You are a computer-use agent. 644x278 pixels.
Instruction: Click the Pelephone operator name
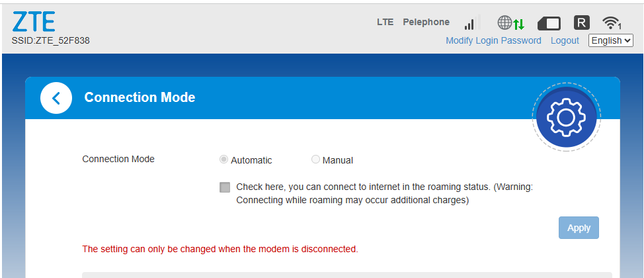tap(426, 23)
